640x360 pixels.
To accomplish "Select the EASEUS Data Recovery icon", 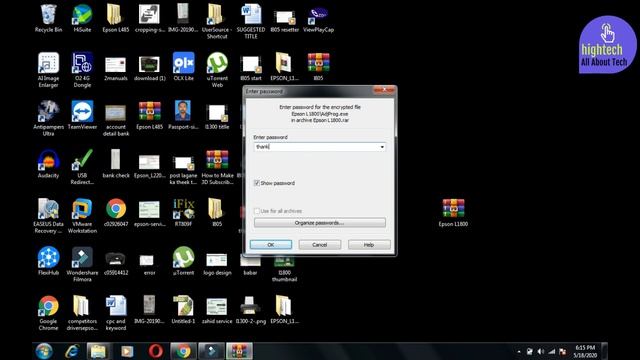I will click(48, 215).
